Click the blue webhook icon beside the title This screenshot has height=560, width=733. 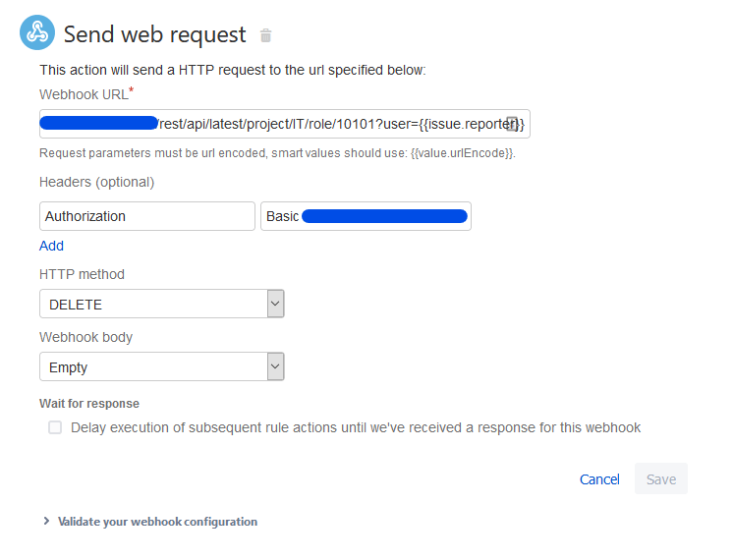(37, 33)
